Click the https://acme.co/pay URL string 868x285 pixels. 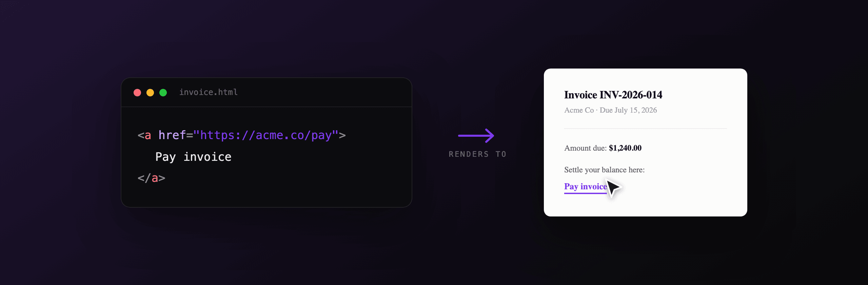coord(266,135)
